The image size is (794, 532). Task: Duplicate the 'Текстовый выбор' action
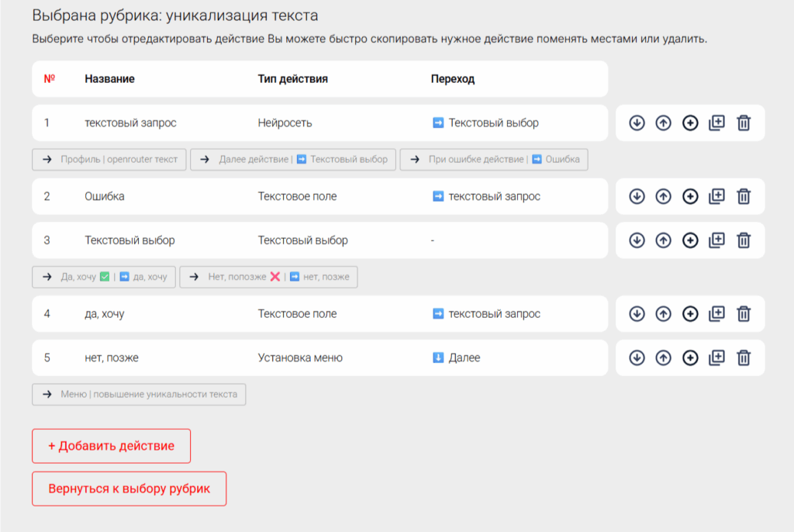click(x=716, y=240)
